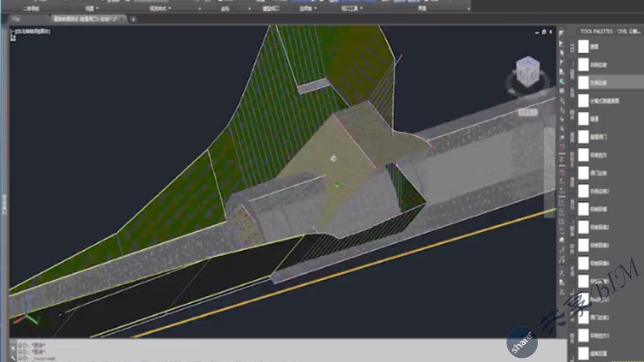This screenshot has height=362, width=644.
Task: Select the highlighted 左侧边坡 palette tool
Action: [610, 82]
